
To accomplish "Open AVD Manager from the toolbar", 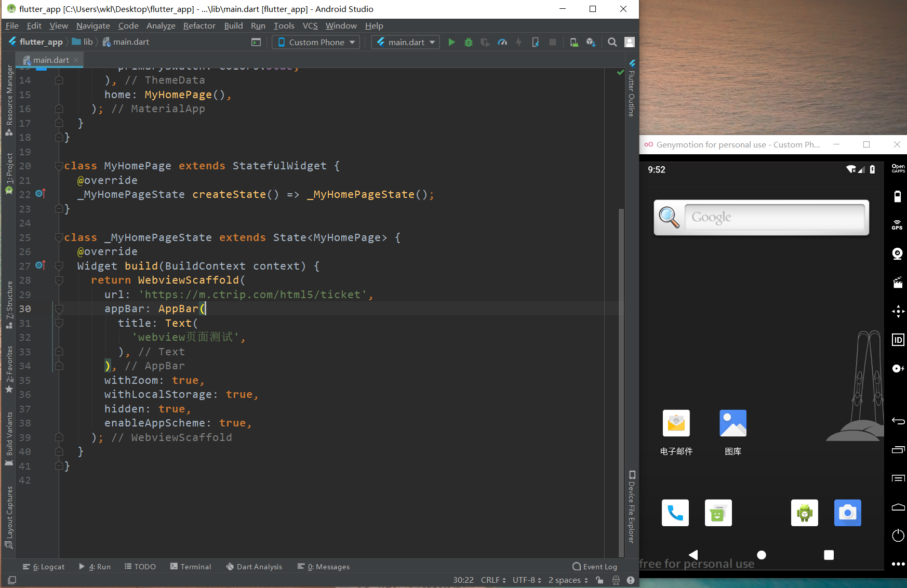I will pos(574,42).
